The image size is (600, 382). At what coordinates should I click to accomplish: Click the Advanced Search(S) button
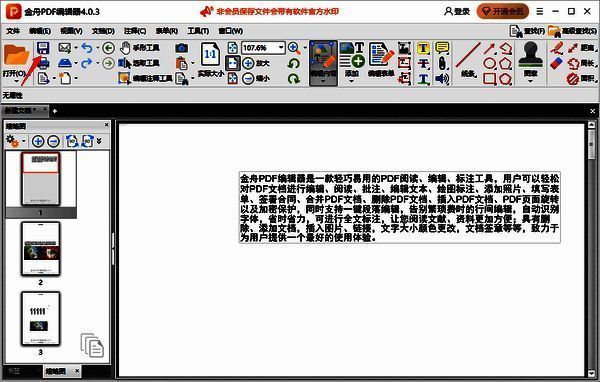[572, 31]
